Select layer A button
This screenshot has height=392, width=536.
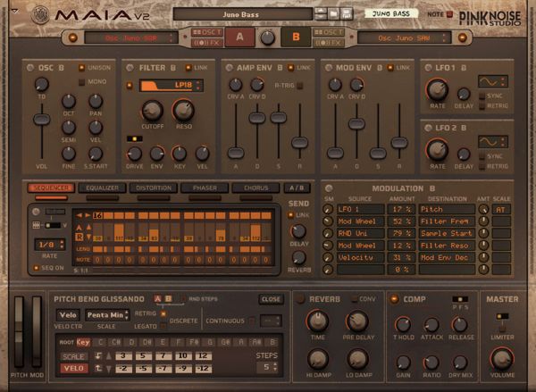(x=239, y=37)
